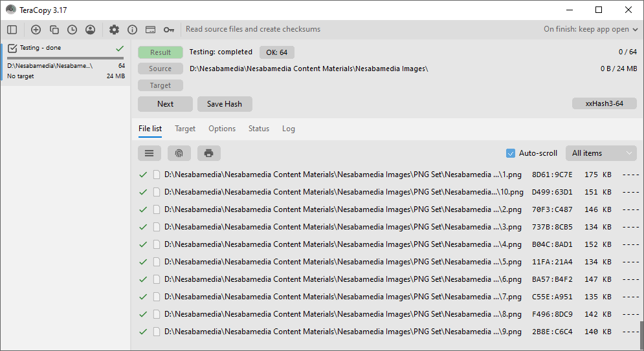Switch to the Log tab
Image resolution: width=644 pixels, height=351 pixels.
[288, 129]
